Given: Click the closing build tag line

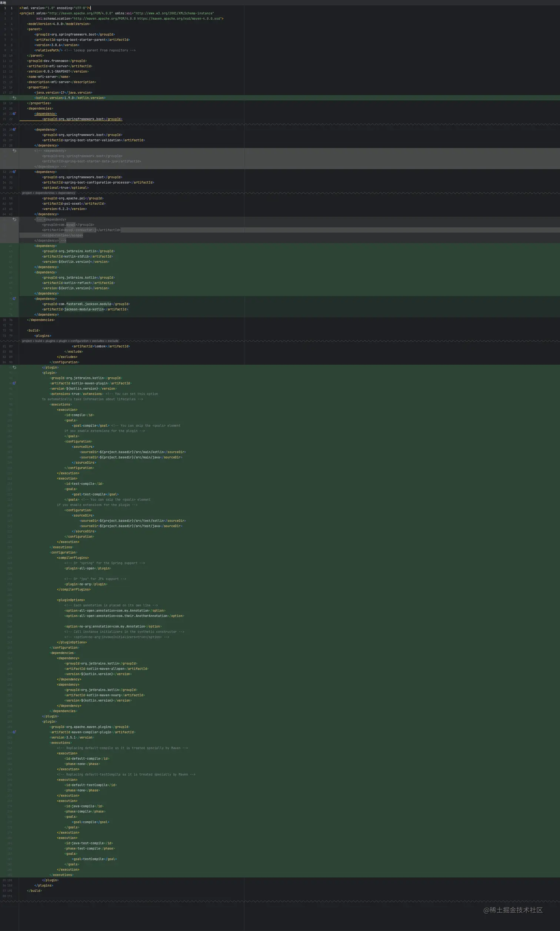Looking at the screenshot, I should 34,891.
